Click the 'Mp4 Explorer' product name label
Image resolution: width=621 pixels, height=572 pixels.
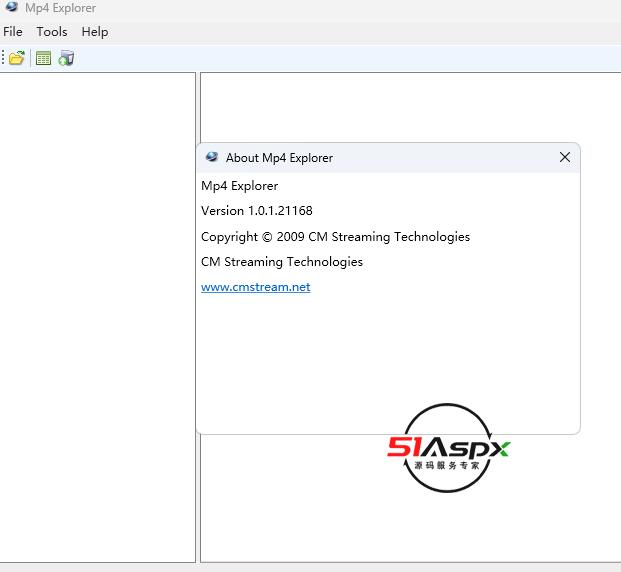tap(240, 186)
